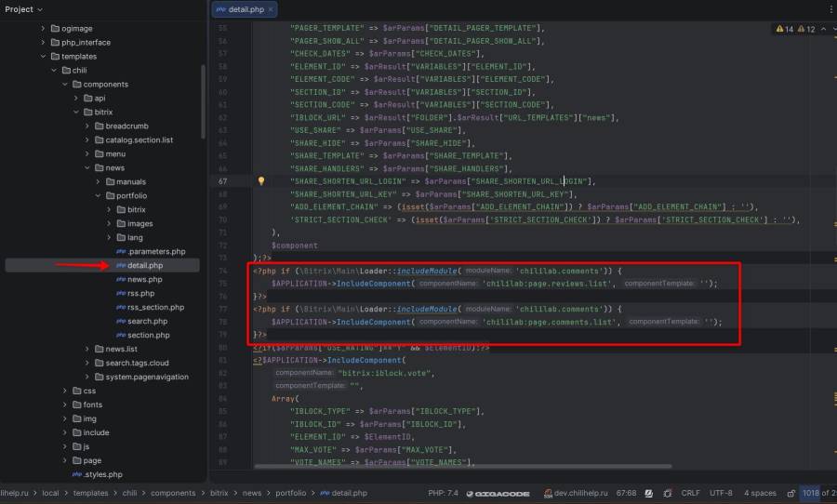The height and width of the screenshot is (504, 837).
Task: Click the SSH deployment server dev.chilihelp.ru
Action: tap(578, 493)
